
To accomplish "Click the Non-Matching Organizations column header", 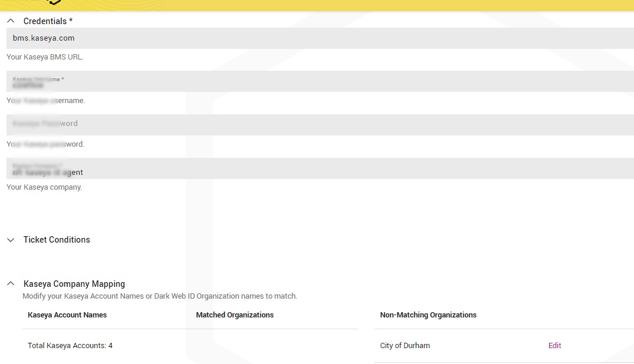I will pos(428,315).
